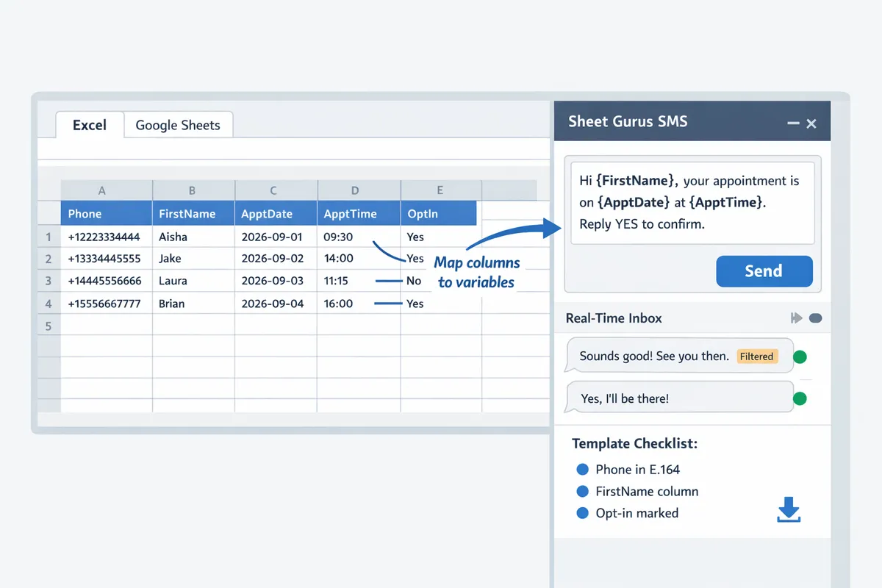Viewport: 882px width, 588px height.
Task: Click the ApptTime header cell
Action: click(x=358, y=214)
